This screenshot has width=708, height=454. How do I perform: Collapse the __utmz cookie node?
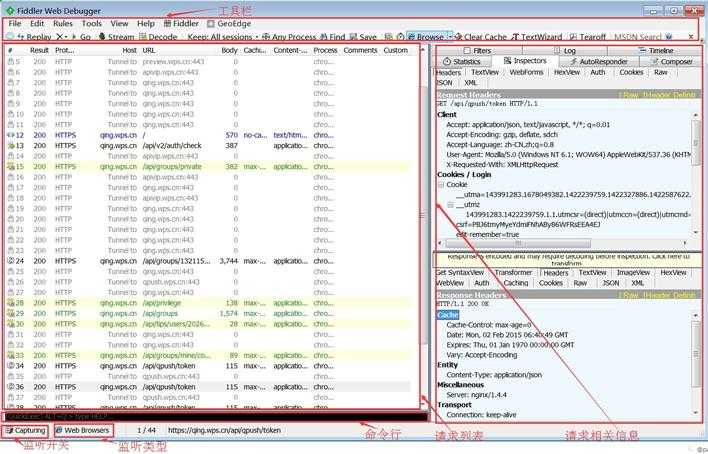point(450,205)
